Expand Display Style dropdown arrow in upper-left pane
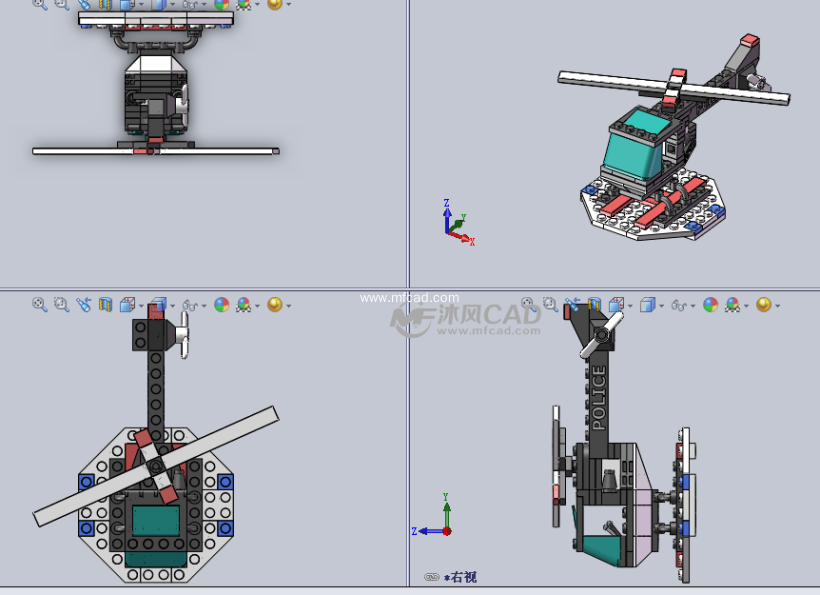Screen dimensions: 820x595 click(x=173, y=5)
